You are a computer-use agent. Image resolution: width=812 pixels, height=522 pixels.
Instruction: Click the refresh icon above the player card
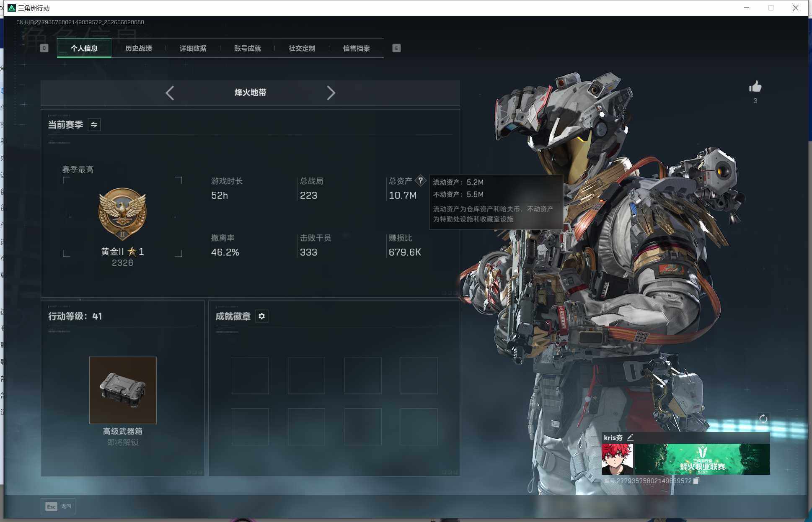[x=763, y=419]
